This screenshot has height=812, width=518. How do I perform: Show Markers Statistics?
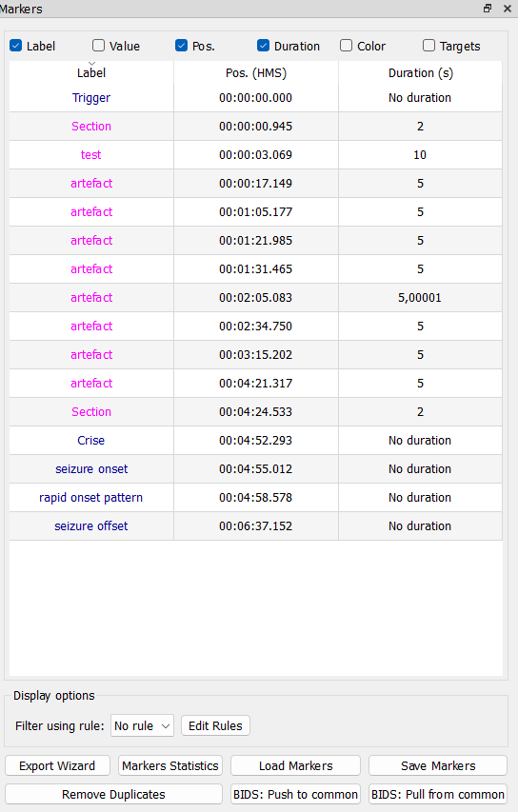(x=170, y=765)
